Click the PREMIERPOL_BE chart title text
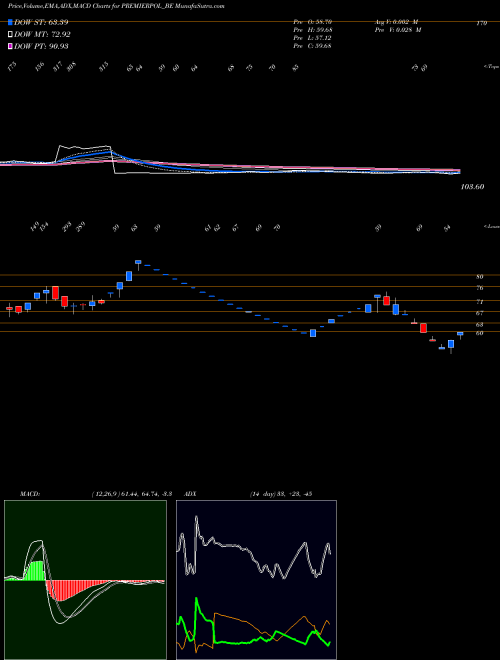This screenshot has height=660, width=500. click(116, 6)
